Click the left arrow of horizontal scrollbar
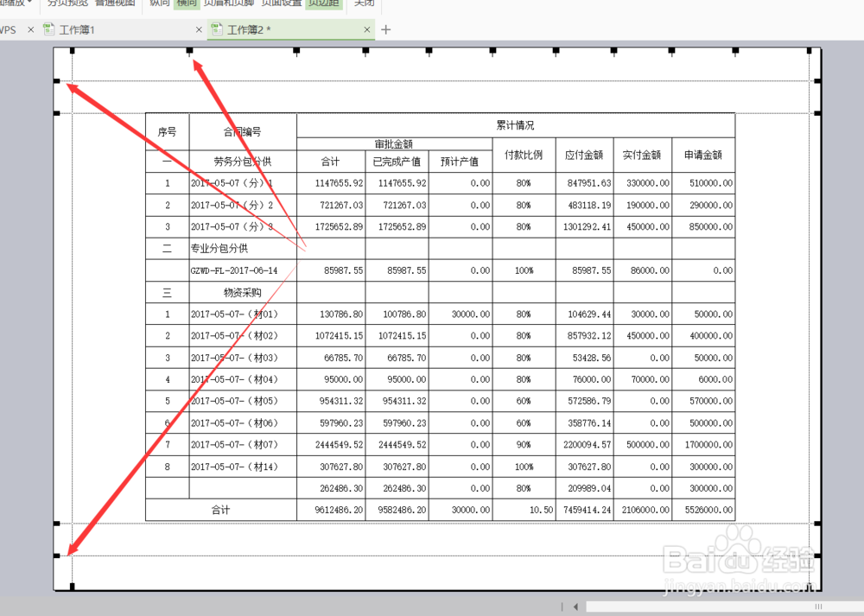The width and height of the screenshot is (864, 616). point(575,606)
